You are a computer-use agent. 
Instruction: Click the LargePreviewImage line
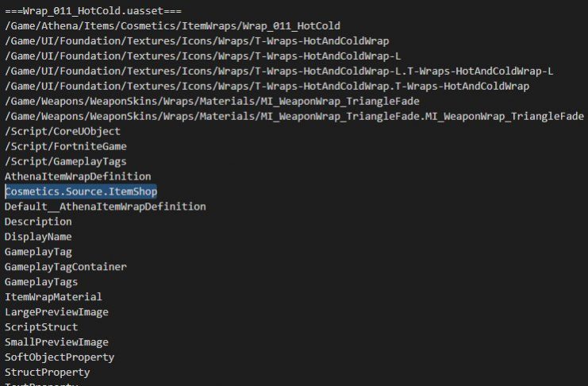tap(56, 312)
